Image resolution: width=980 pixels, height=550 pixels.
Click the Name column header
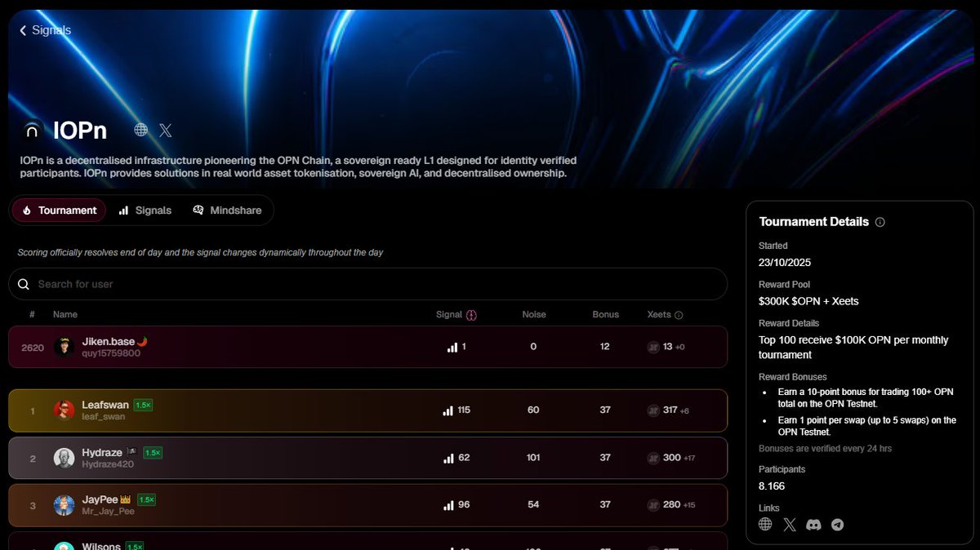coord(65,314)
